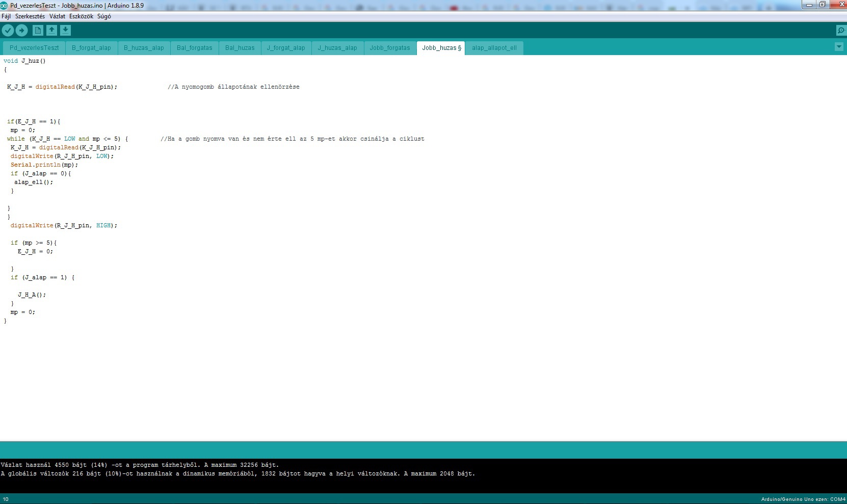Minimize the Arduino window
This screenshot has height=504, width=847.
click(x=809, y=5)
